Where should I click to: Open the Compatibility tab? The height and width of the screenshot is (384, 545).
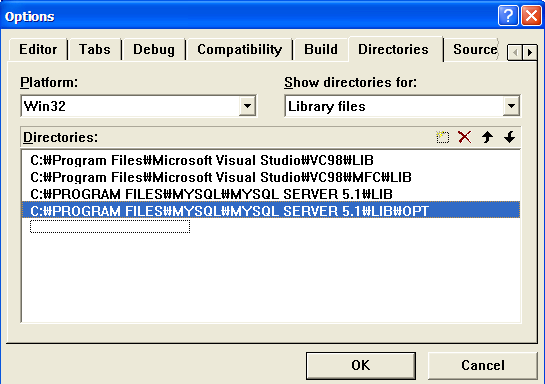click(x=239, y=49)
